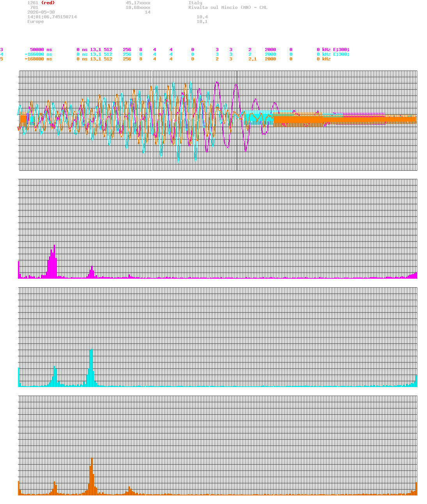The width and height of the screenshot is (427, 504).
Task: Click the value 10.4 in the header
Action: (202, 17)
